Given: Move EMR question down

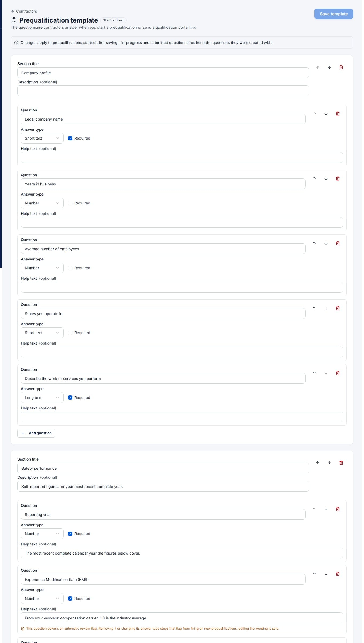Looking at the screenshot, I should 326,574.
